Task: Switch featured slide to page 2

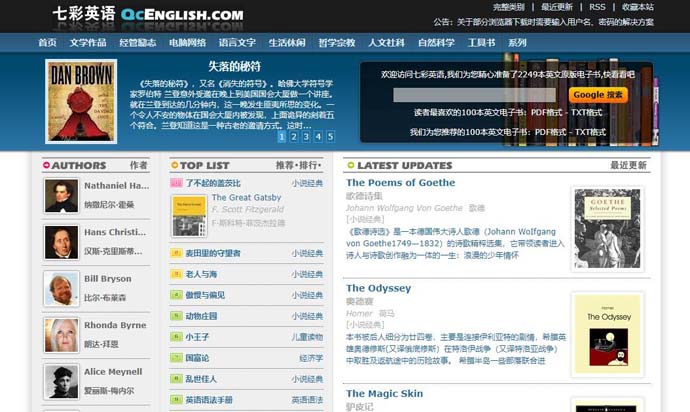Action: click(294, 136)
